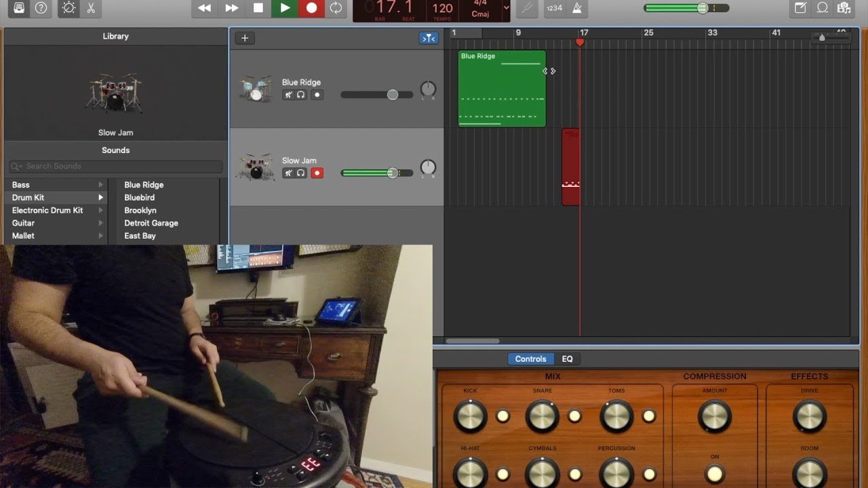Image resolution: width=868 pixels, height=488 pixels.
Task: Toggle the Kick on/off light button
Action: click(502, 415)
